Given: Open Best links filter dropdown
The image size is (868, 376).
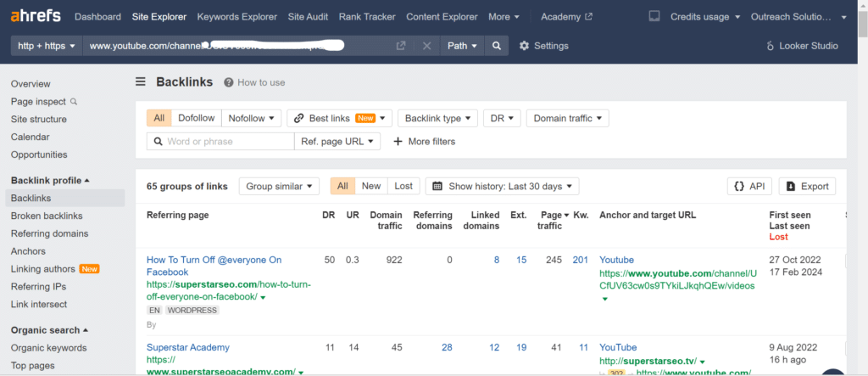Looking at the screenshot, I should pyautogui.click(x=339, y=118).
